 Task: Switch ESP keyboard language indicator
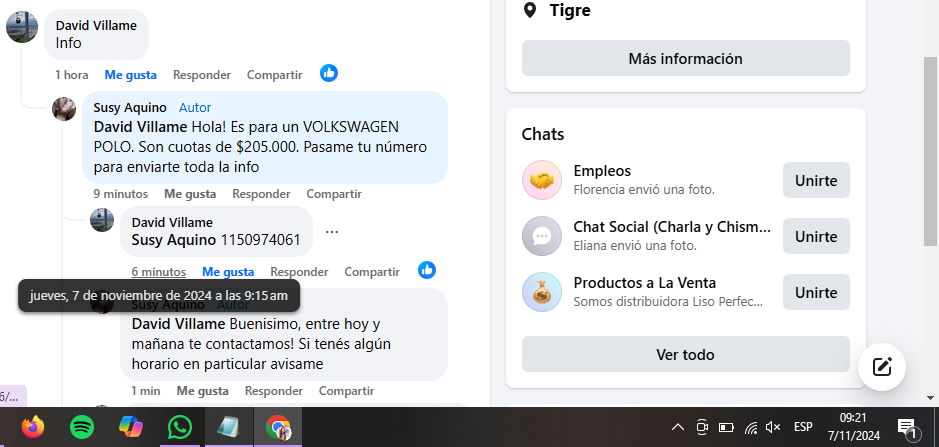[x=803, y=427]
